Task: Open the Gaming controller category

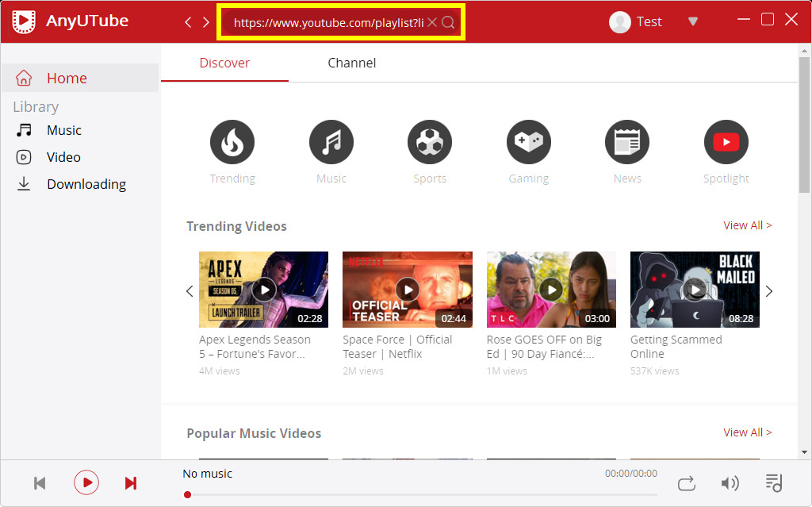Action: (529, 142)
